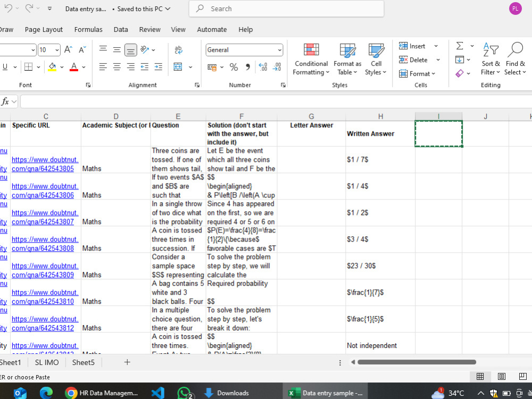Open the Help tab
532x399 pixels.
(245, 29)
